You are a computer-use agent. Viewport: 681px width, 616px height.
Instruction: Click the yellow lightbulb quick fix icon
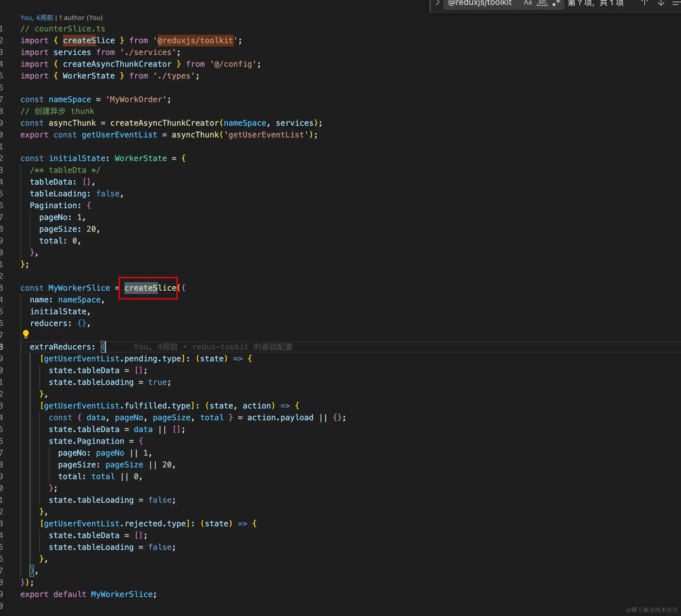pyautogui.click(x=26, y=334)
